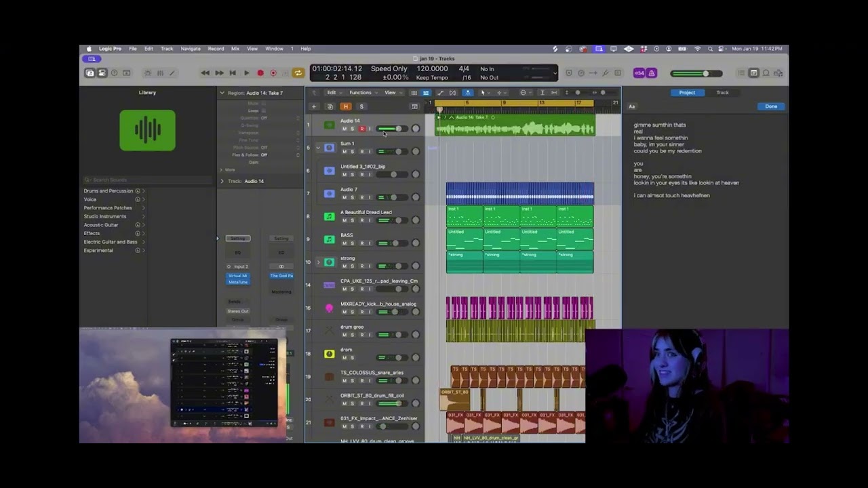Image resolution: width=868 pixels, height=488 pixels.
Task: Enable the Catch Playhead button
Action: (467, 93)
